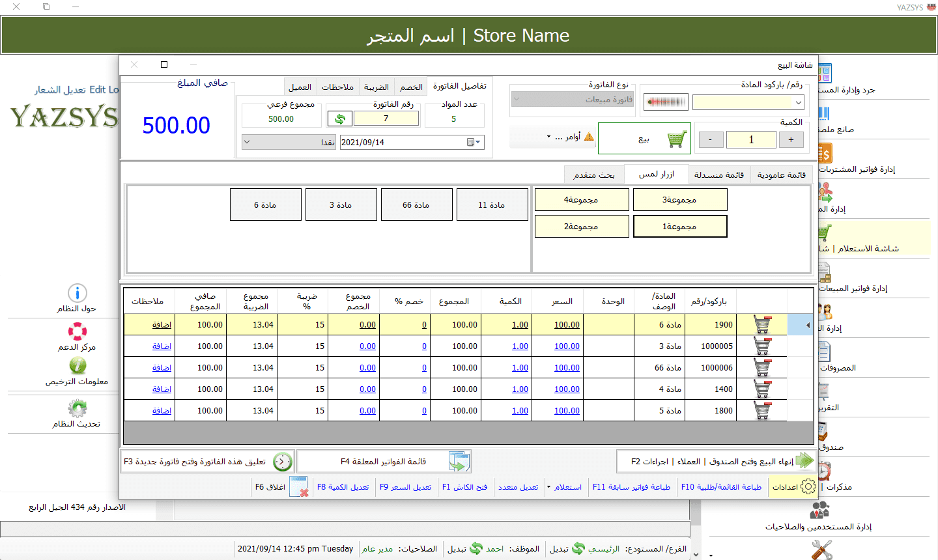Select group مجموعة2 button
Viewport: 938px width, 560px height.
pyautogui.click(x=582, y=227)
